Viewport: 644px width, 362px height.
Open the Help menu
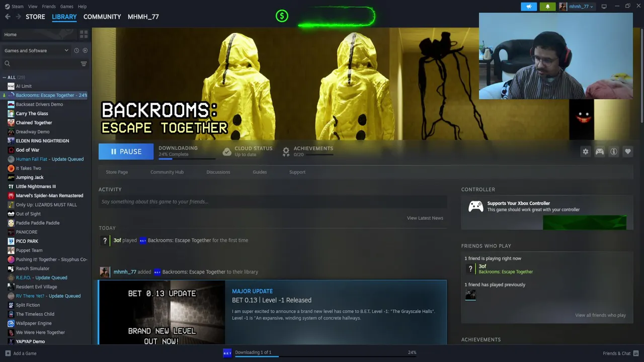[83, 7]
